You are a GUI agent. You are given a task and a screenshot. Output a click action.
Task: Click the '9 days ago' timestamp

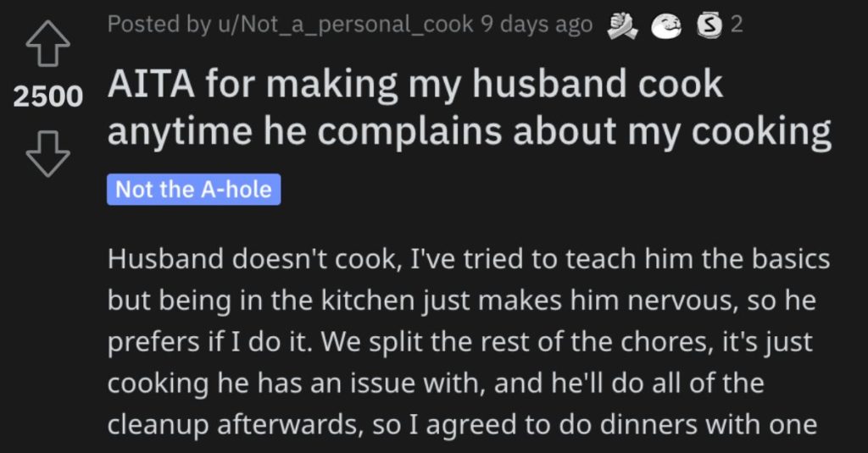click(x=537, y=25)
